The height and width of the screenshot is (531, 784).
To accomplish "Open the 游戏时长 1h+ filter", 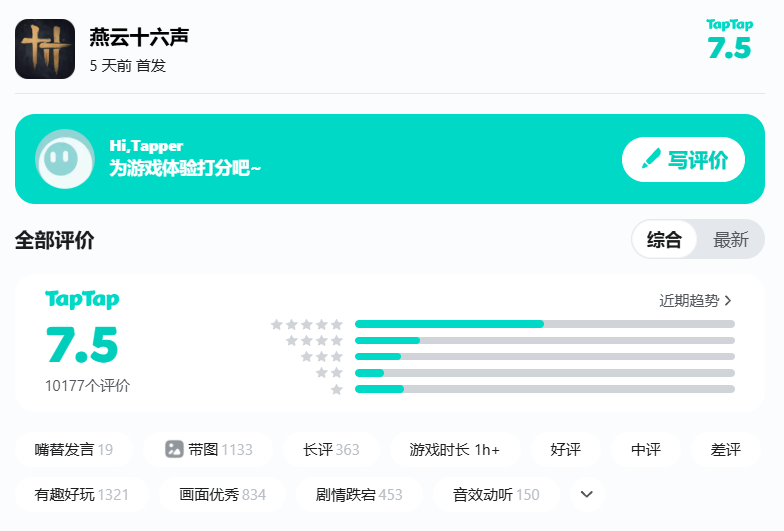I will (x=454, y=450).
